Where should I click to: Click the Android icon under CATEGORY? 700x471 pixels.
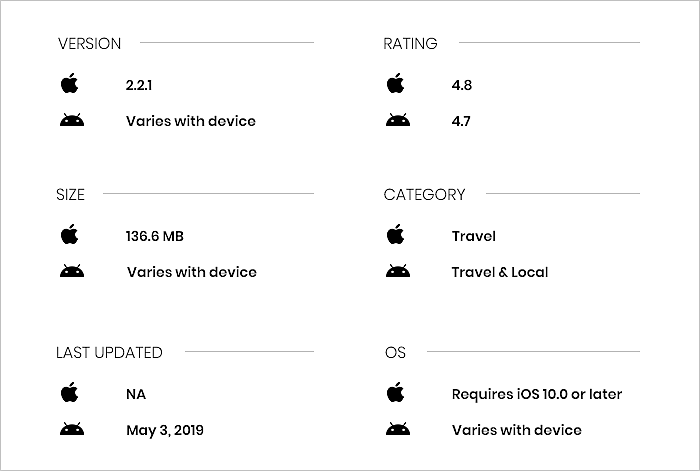click(x=398, y=271)
